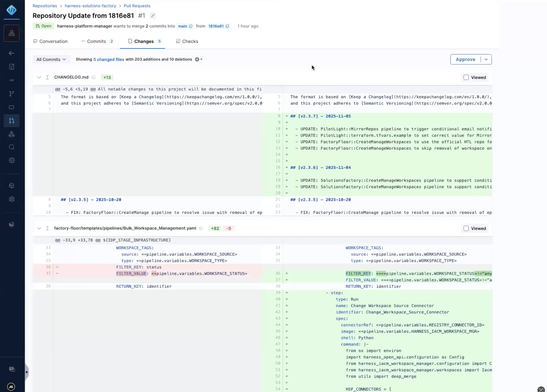Open the search icon in sidebar
Viewport: 547px width, 392px height.
pyautogui.click(x=12, y=147)
